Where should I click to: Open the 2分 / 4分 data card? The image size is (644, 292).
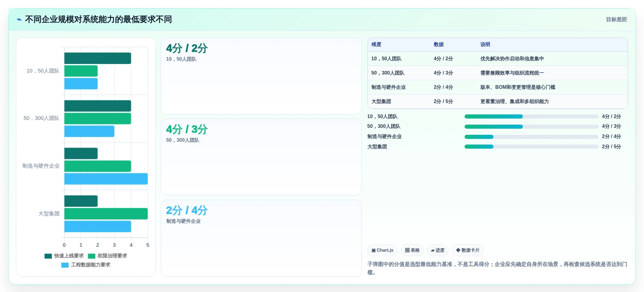pyautogui.click(x=261, y=238)
